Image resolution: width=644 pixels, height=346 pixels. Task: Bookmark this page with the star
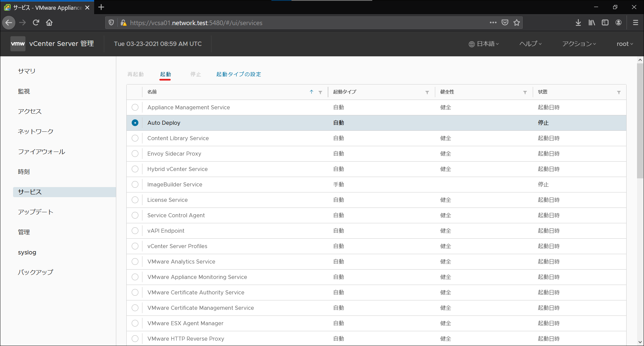pyautogui.click(x=517, y=22)
